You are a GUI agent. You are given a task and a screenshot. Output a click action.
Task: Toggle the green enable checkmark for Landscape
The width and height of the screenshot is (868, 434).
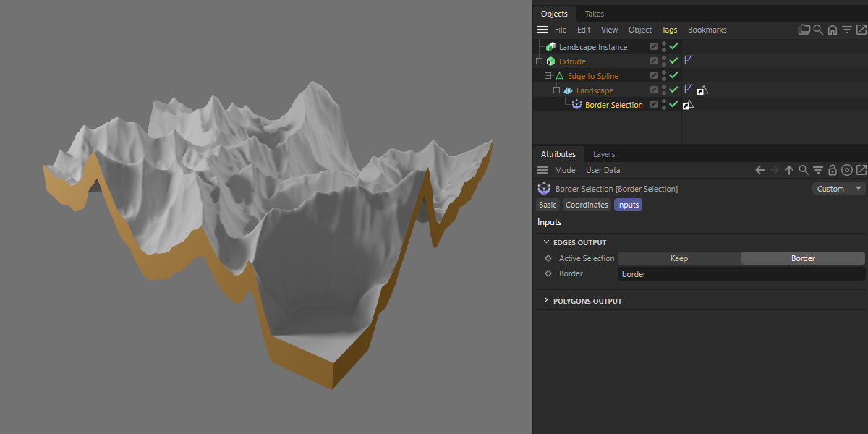(x=673, y=90)
